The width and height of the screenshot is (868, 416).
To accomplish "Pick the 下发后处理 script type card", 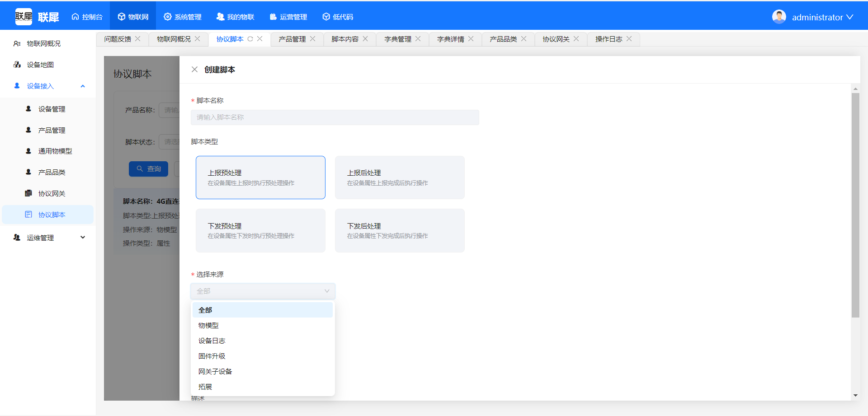I will pos(400,230).
